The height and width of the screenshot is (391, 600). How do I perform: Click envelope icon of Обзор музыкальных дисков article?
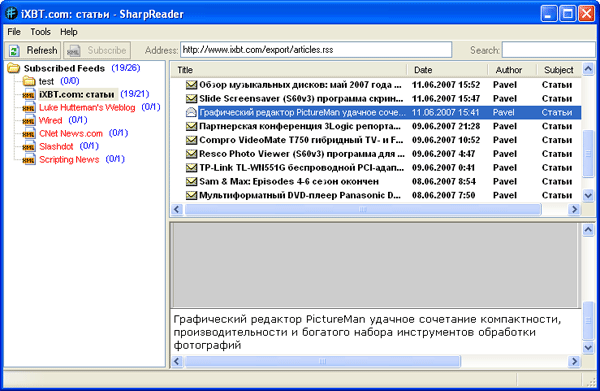click(191, 85)
